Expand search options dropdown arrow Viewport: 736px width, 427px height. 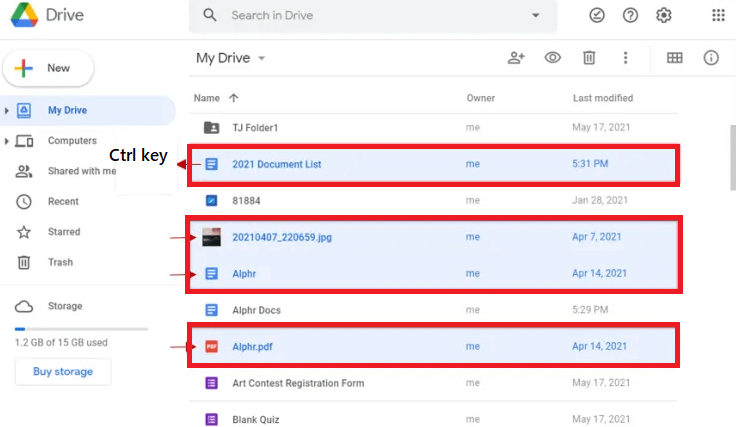pyautogui.click(x=536, y=16)
